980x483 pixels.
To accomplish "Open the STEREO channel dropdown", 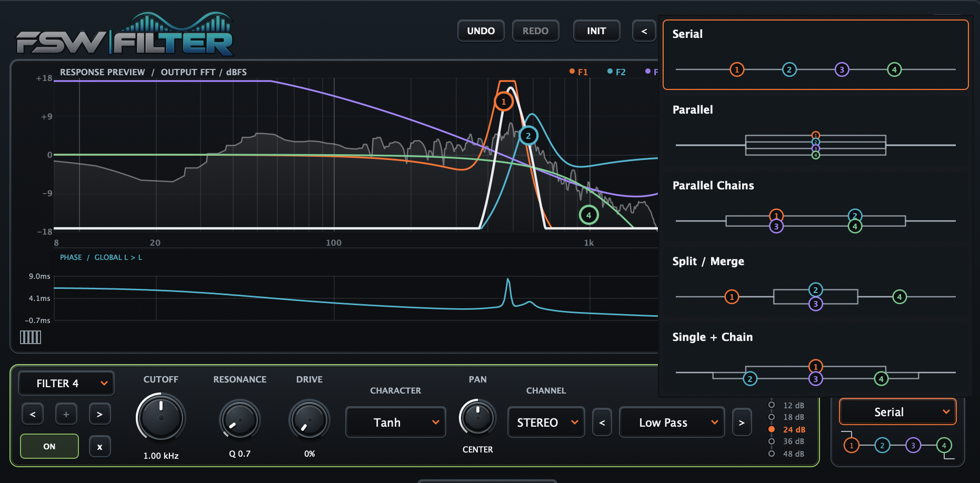I will [x=546, y=422].
